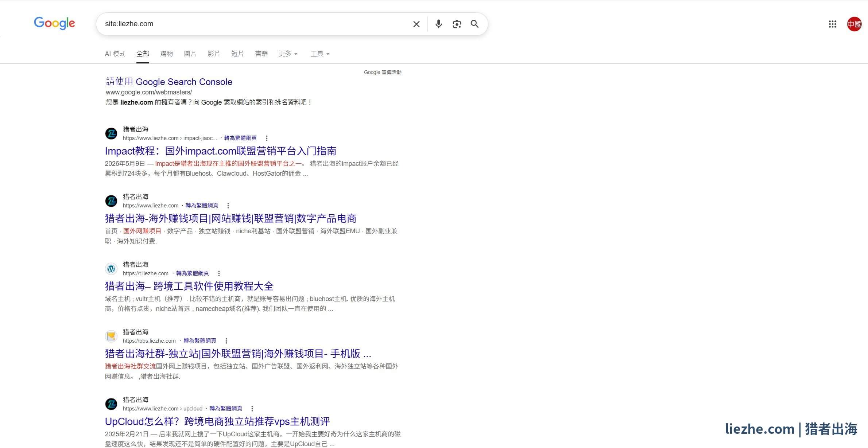868x448 pixels.
Task: Click the 2025年2月21日 date snippet
Action: coord(127,434)
